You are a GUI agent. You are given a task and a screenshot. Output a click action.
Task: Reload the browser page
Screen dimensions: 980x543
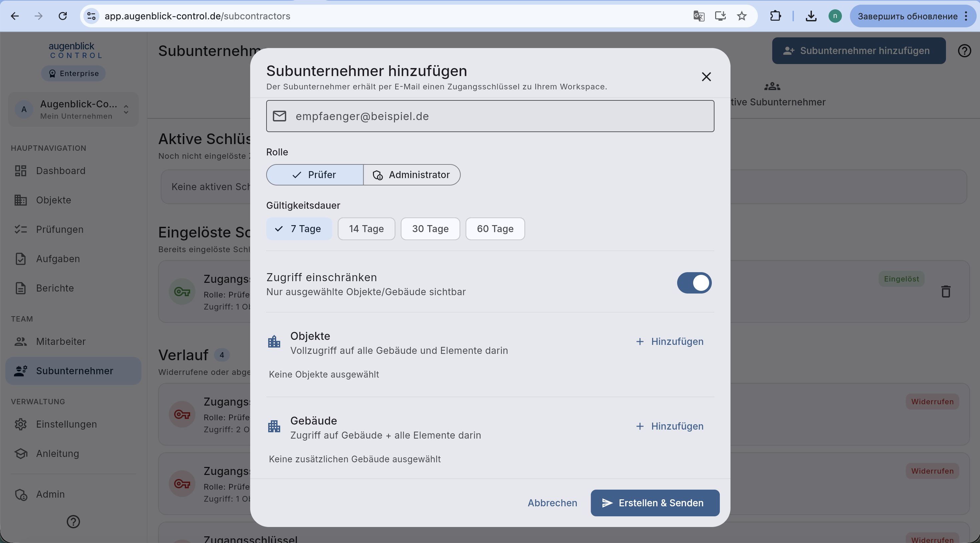[63, 16]
